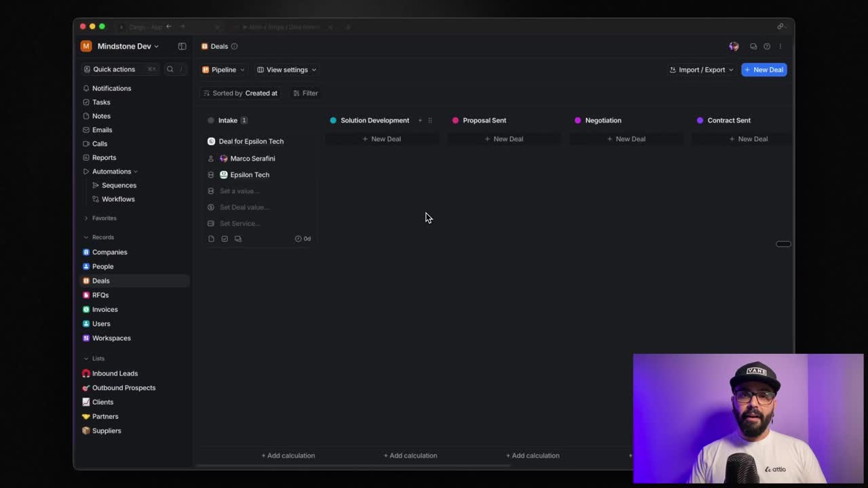Click the notes icon on deal card
The image size is (868, 488).
click(211, 239)
